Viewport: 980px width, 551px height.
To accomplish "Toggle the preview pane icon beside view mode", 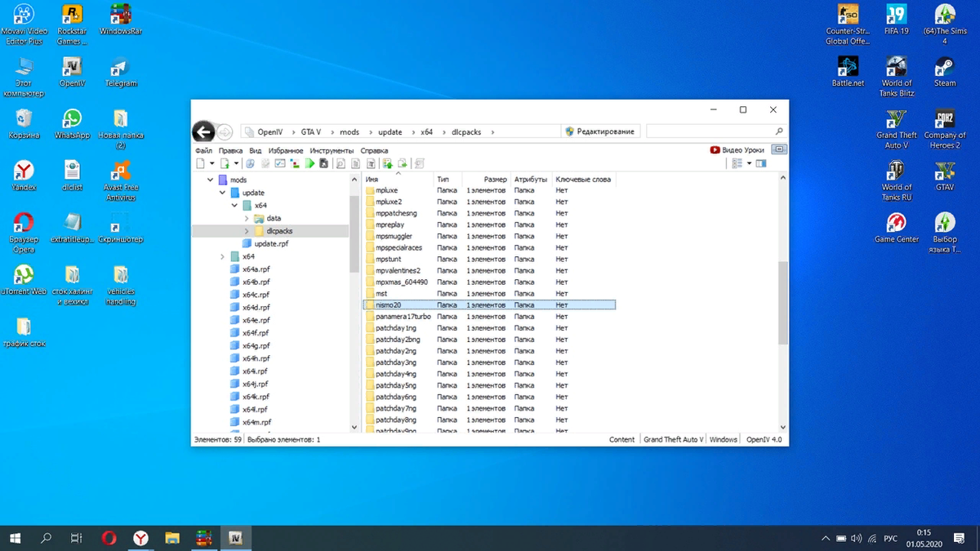I will (761, 163).
